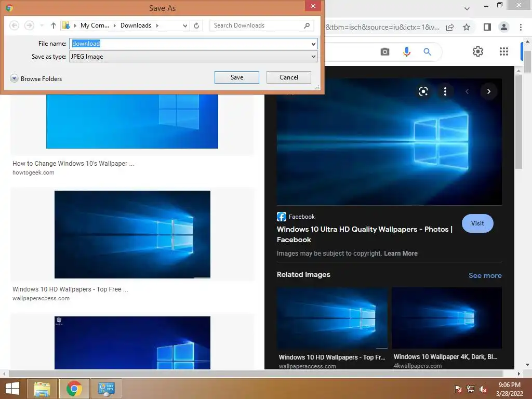
Task: Click Downloads breadcrumb segment
Action: 136,25
